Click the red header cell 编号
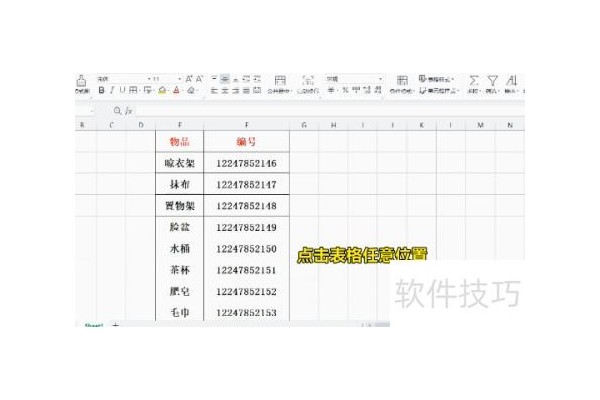Viewport: 600px width, 400px height. coord(246,142)
